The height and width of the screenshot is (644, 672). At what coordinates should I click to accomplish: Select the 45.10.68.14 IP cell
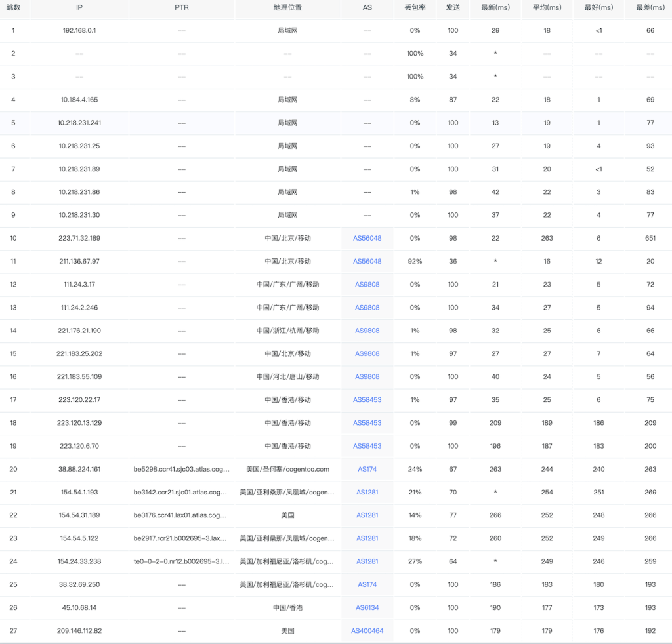click(x=79, y=607)
